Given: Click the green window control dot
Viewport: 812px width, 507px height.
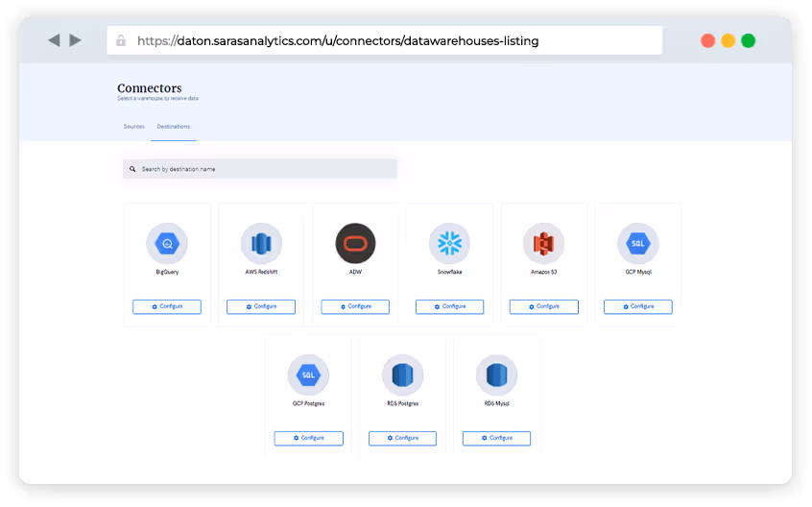Looking at the screenshot, I should 749,40.
